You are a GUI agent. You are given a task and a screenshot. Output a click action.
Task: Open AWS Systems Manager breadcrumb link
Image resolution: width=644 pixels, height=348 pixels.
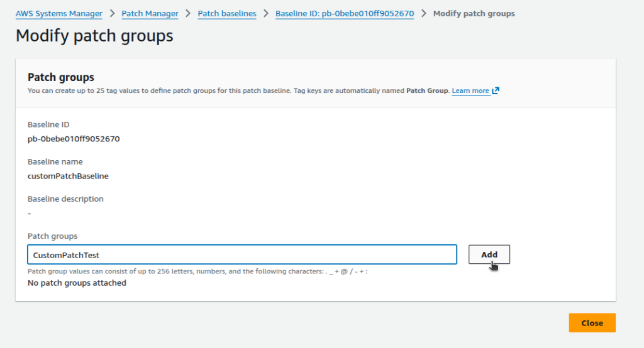tap(58, 14)
